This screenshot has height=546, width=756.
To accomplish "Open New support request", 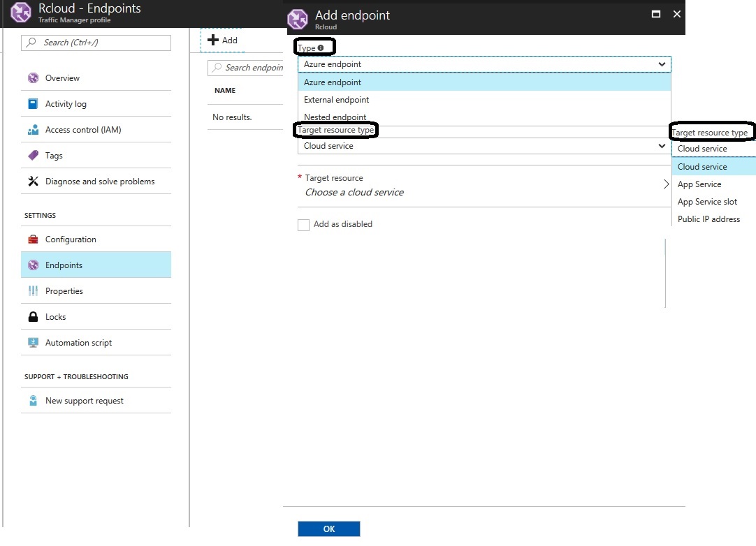I will pos(84,401).
